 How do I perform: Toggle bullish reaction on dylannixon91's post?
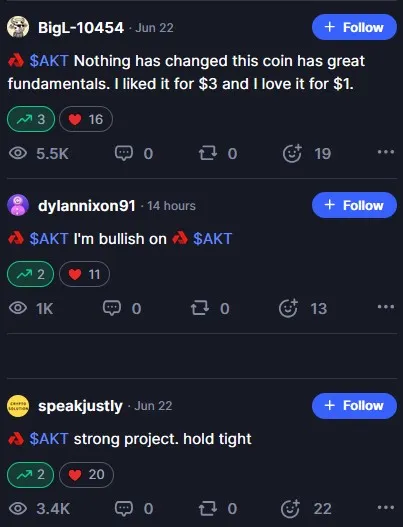[x=31, y=274]
